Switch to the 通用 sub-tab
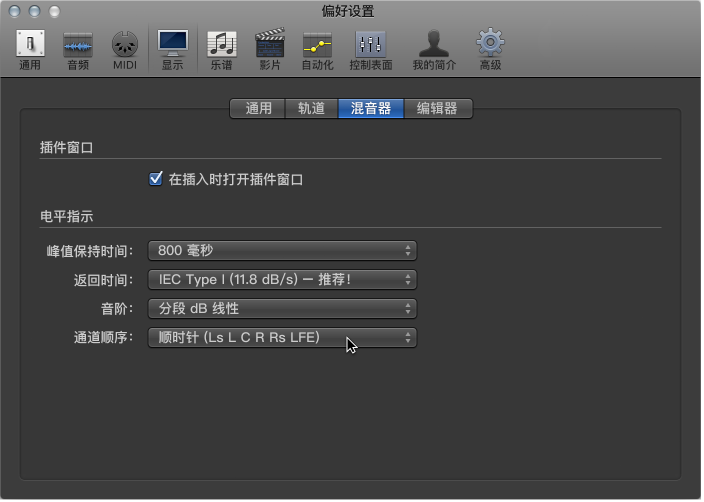The height and width of the screenshot is (502, 704). pyautogui.click(x=258, y=109)
